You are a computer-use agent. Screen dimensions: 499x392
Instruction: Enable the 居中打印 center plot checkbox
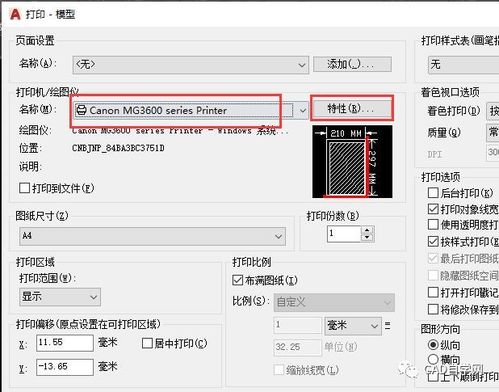tap(147, 343)
